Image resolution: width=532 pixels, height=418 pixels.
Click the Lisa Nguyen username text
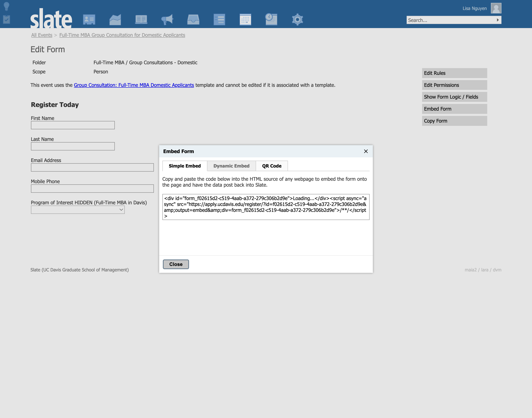474,8
